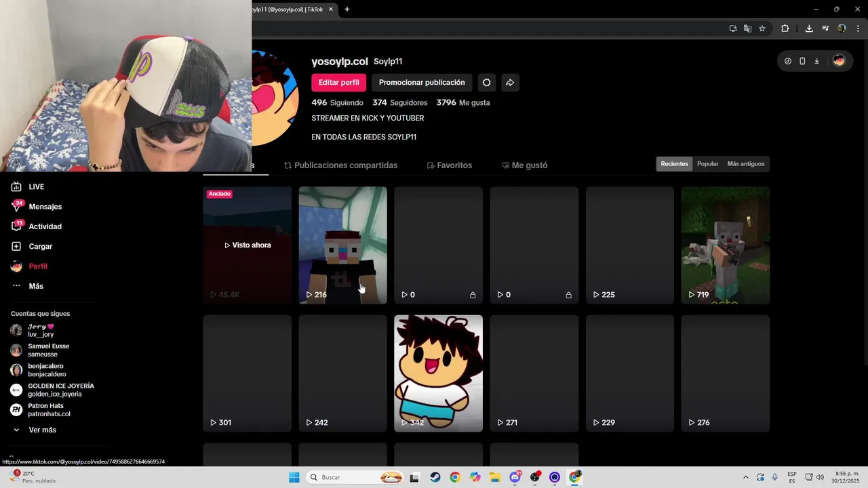Screen dimensions: 868x488
Task: Open the video with 225 views
Action: pos(629,245)
